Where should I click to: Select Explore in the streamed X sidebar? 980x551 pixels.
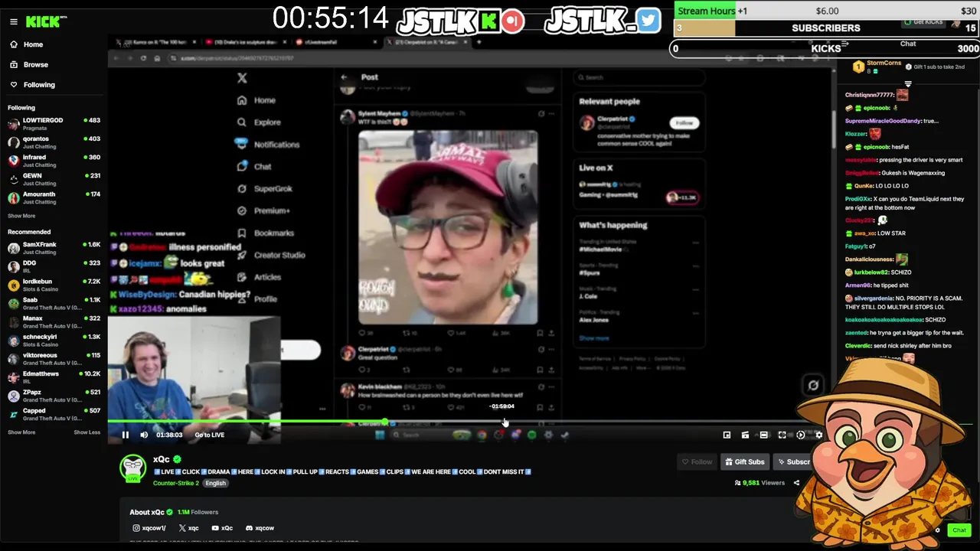pyautogui.click(x=260, y=122)
